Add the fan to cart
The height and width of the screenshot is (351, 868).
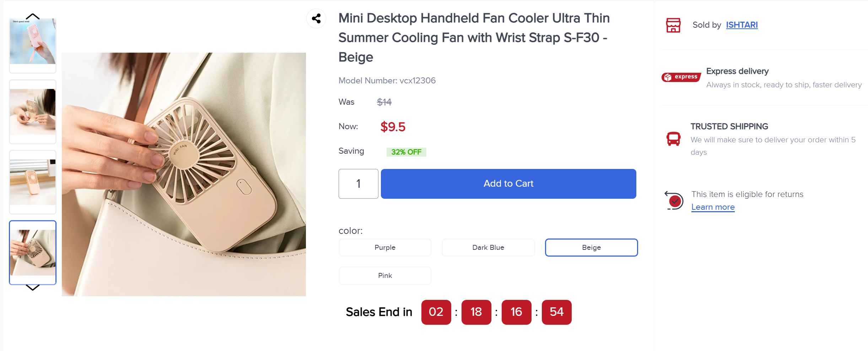[x=508, y=184]
